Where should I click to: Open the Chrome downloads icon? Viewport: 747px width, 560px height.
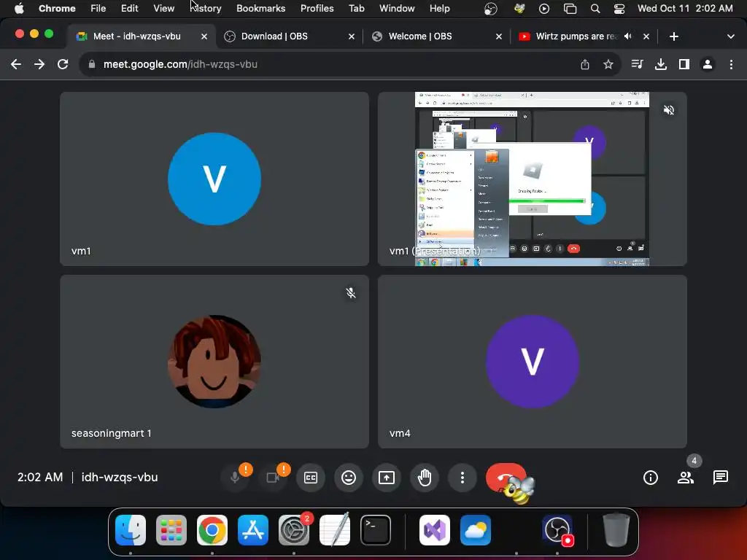tap(661, 64)
